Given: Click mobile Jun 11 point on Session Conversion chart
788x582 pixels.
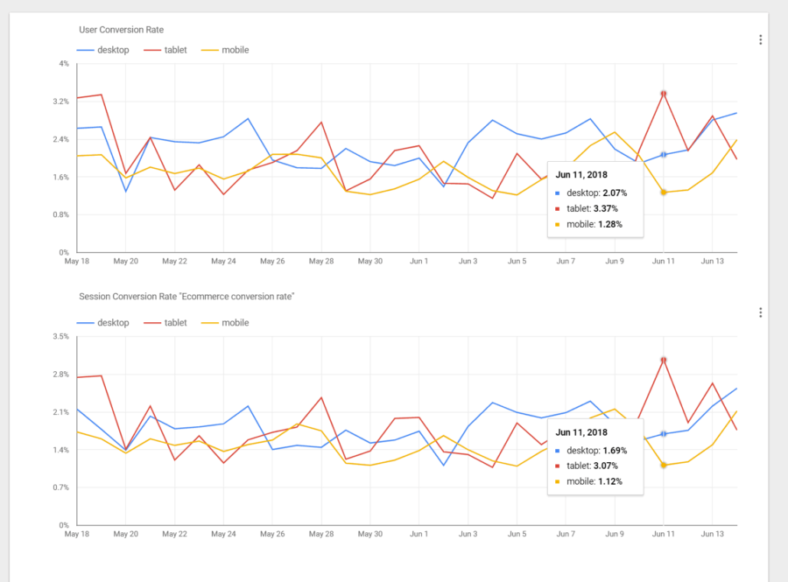Looking at the screenshot, I should pos(663,465).
